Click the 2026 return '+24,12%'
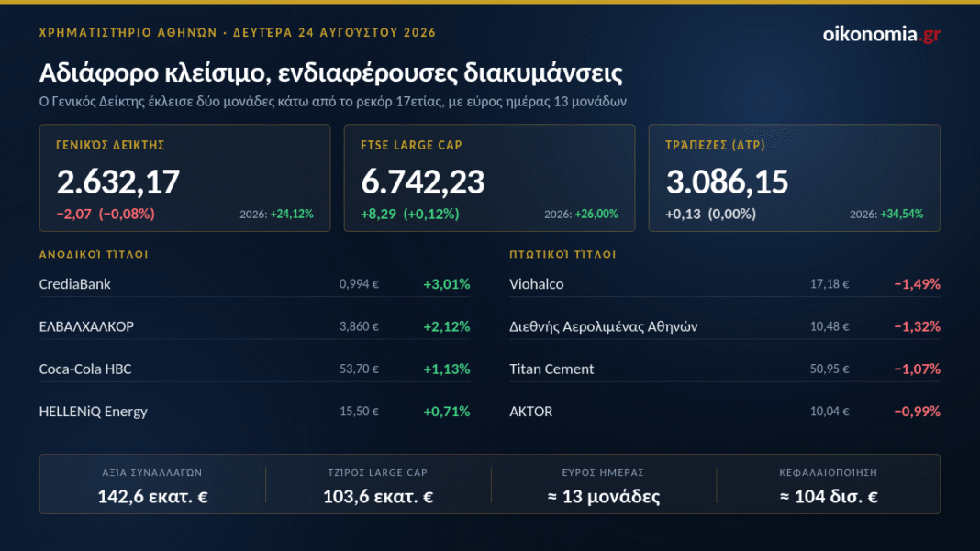This screenshot has height=551, width=980. pyautogui.click(x=292, y=215)
